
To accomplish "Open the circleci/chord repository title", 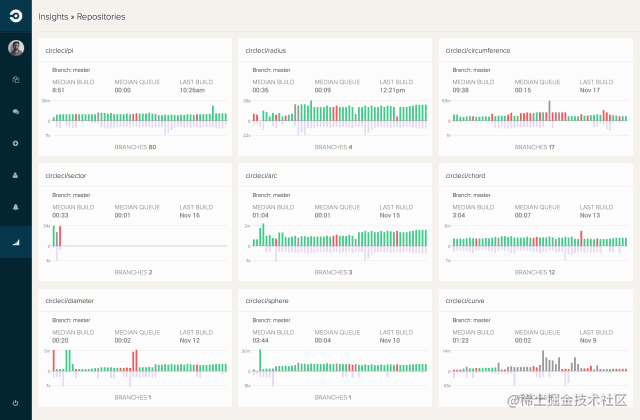I will [x=465, y=176].
